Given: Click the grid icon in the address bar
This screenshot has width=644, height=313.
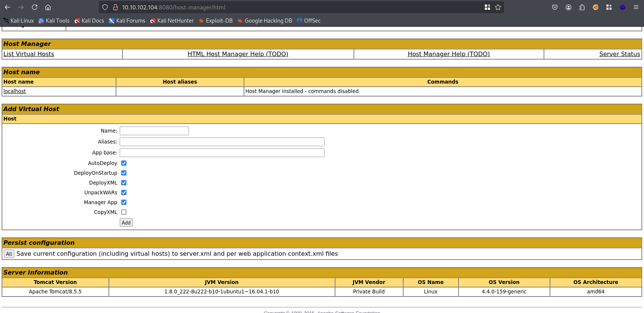Looking at the screenshot, I should tap(487, 7).
